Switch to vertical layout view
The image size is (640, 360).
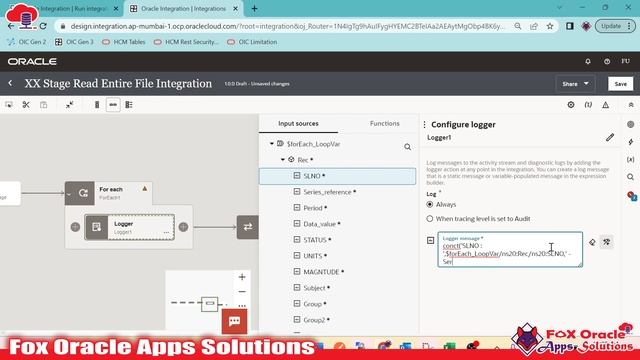pos(97,105)
